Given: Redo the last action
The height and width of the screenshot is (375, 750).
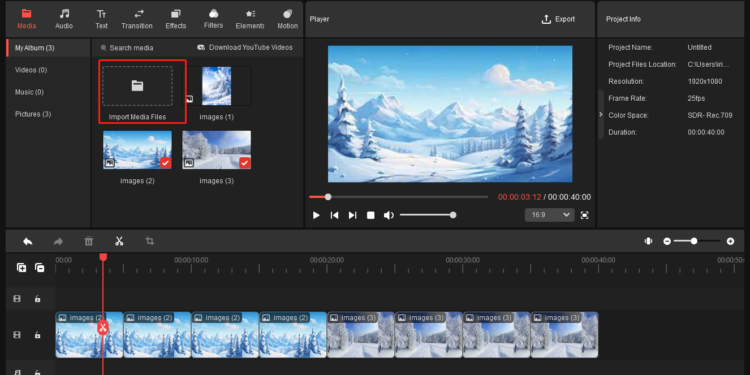Looking at the screenshot, I should [x=58, y=242].
